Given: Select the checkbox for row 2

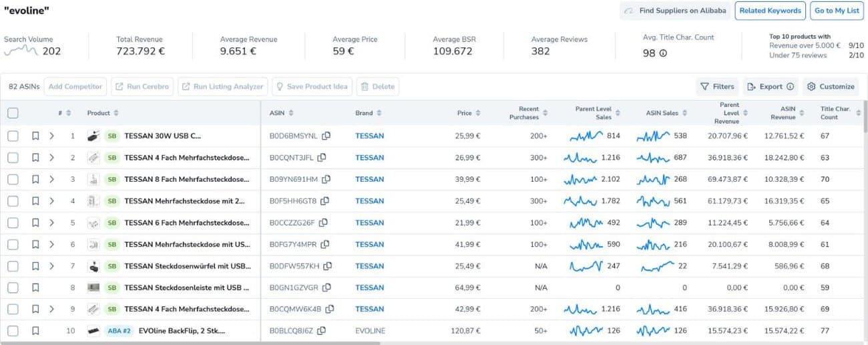Looking at the screenshot, I should coord(13,158).
